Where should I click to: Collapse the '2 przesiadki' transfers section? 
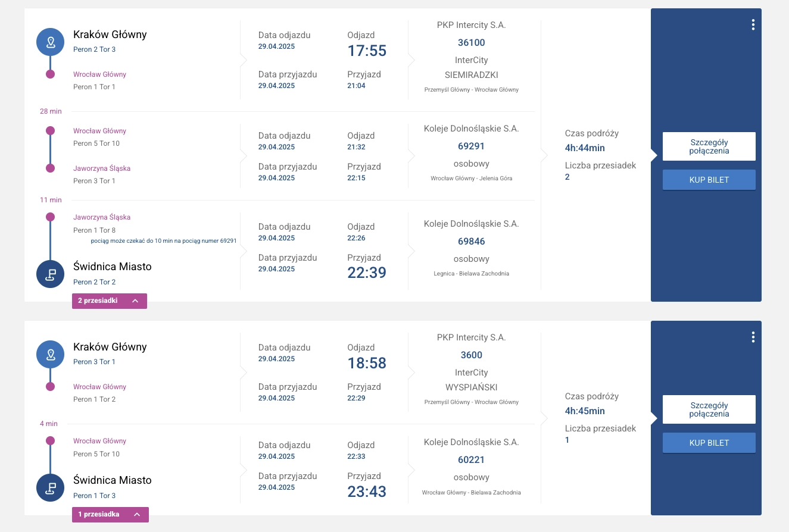click(110, 301)
